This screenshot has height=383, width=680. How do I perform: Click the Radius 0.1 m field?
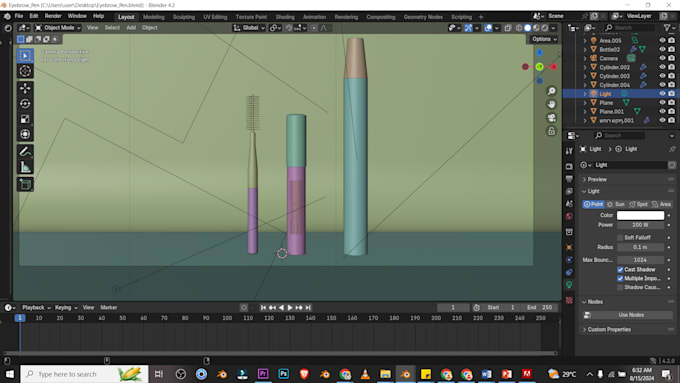coord(641,247)
